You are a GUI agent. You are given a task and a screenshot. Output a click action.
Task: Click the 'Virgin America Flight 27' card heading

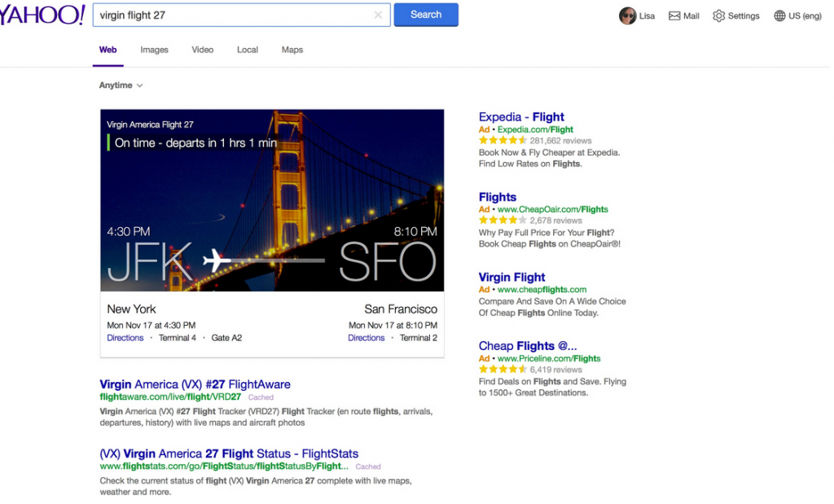(150, 125)
